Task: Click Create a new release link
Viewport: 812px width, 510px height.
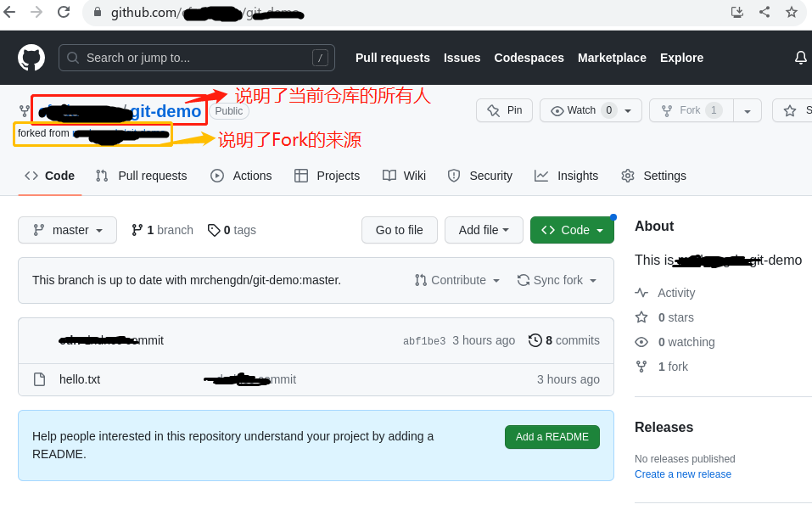Action: pos(682,474)
